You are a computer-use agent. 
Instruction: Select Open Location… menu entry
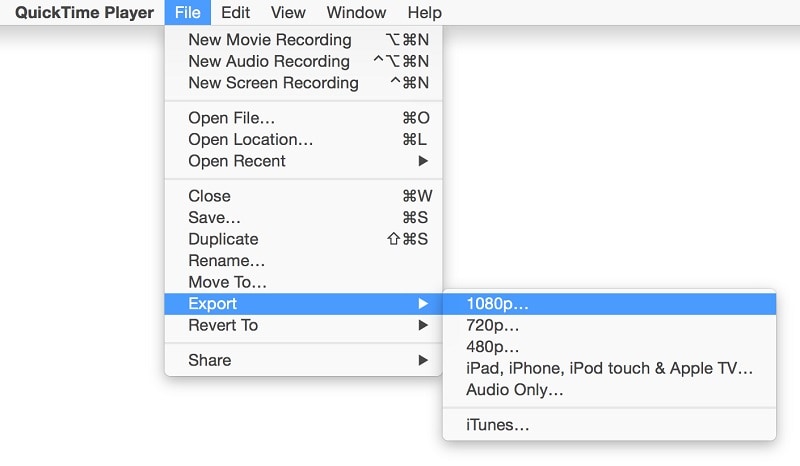click(250, 140)
